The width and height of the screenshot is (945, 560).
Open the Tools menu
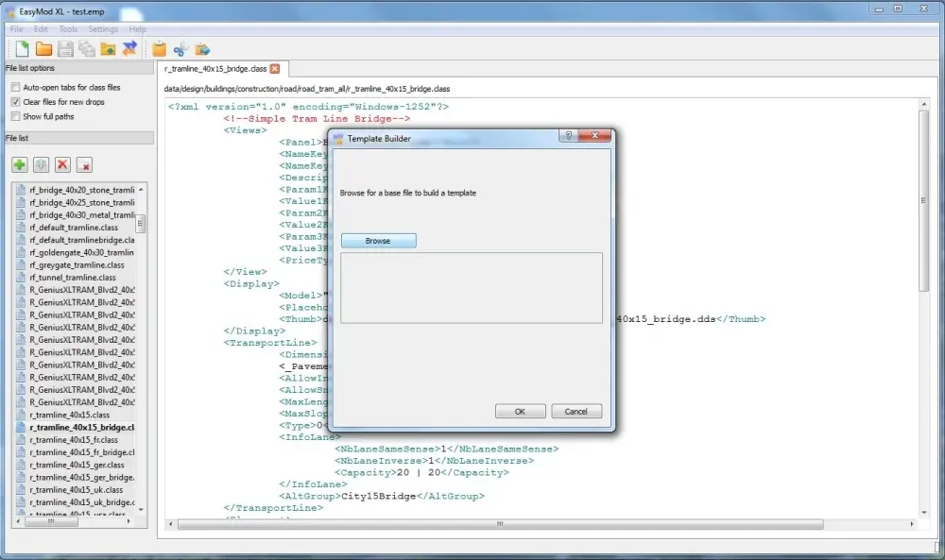point(68,29)
